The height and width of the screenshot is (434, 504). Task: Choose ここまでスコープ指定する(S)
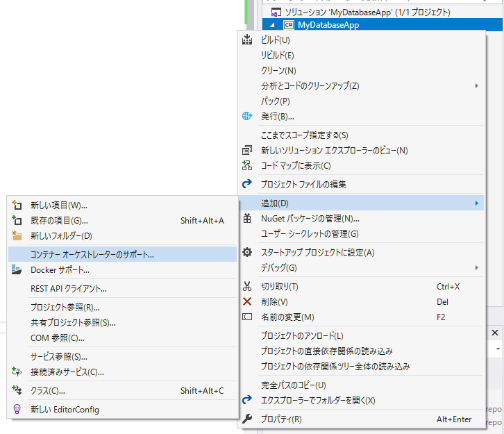(x=361, y=135)
